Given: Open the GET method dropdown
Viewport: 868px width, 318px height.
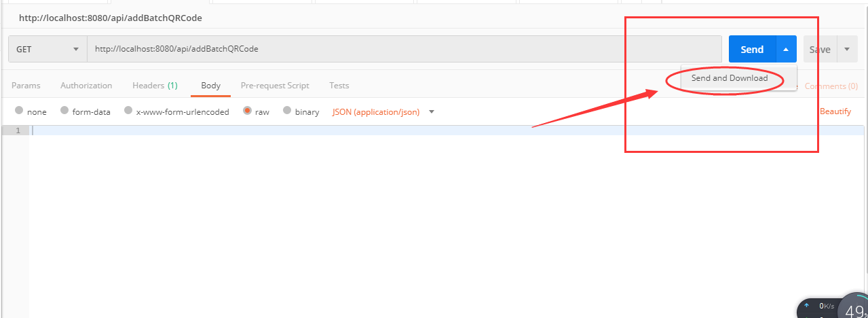Looking at the screenshot, I should pyautogui.click(x=48, y=49).
